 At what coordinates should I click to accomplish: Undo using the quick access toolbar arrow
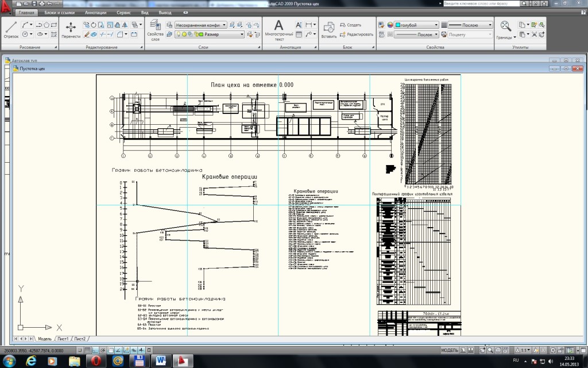[49, 3]
